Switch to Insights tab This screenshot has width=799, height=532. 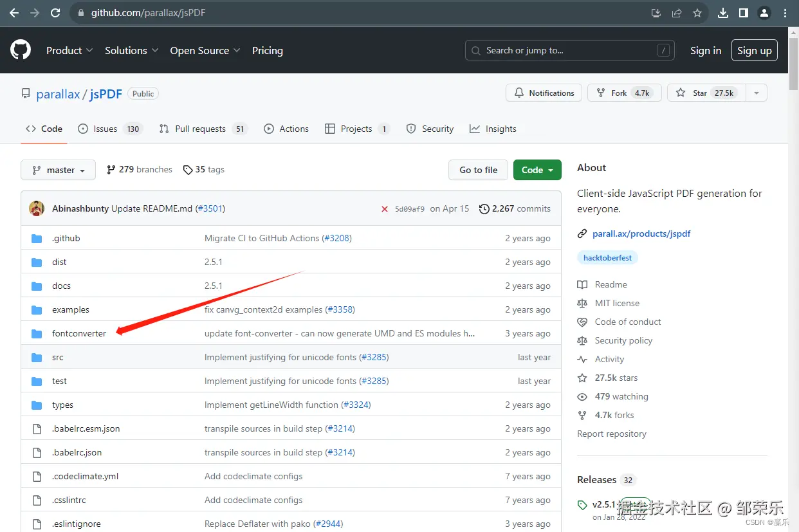point(493,129)
